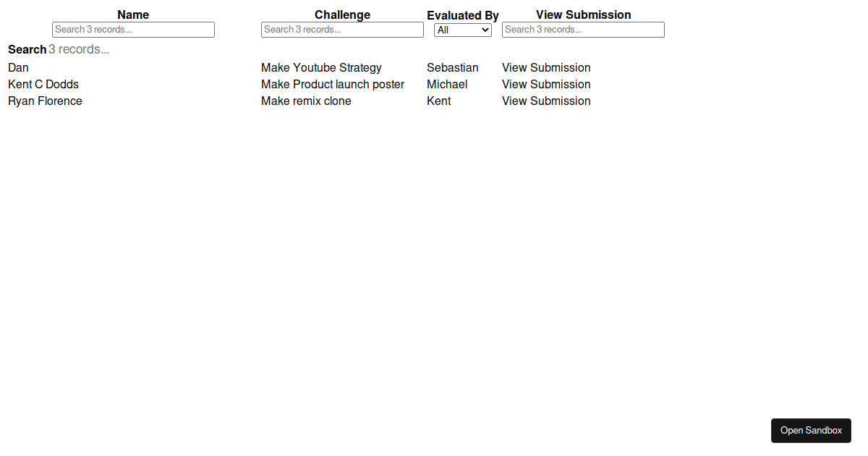Select the Ryan Florence name cell
This screenshot has width=868, height=456.
coord(45,101)
